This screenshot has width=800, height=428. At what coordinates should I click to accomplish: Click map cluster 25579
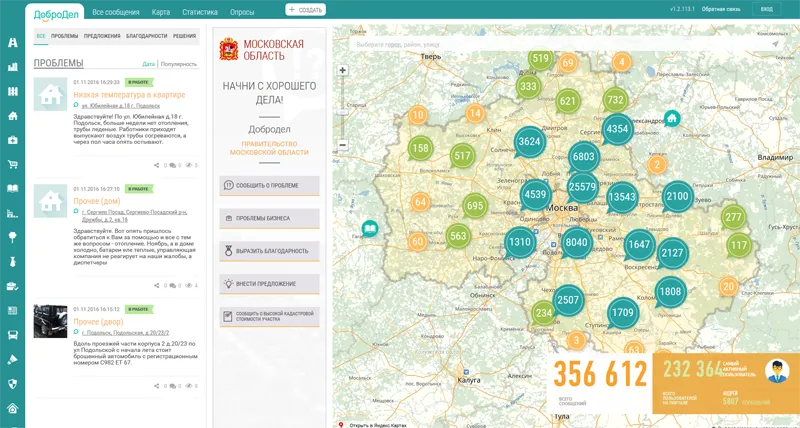[x=582, y=187]
